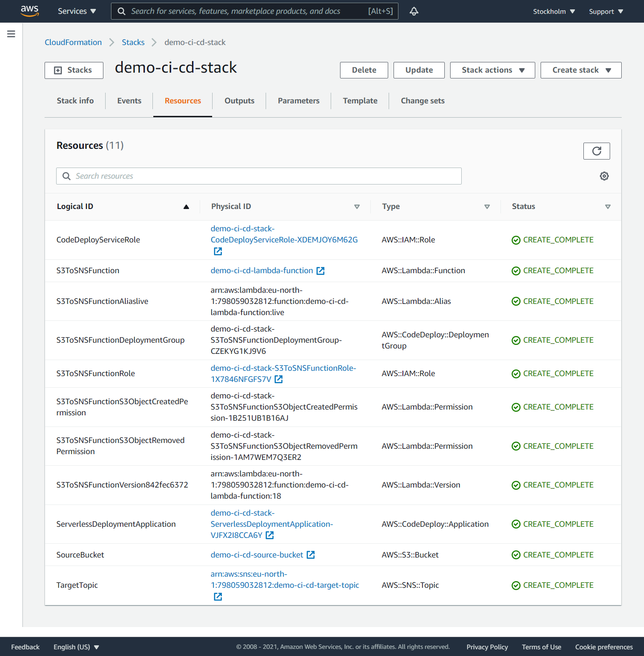Focus the top AWS services search box
644x656 pixels.
(x=254, y=11)
